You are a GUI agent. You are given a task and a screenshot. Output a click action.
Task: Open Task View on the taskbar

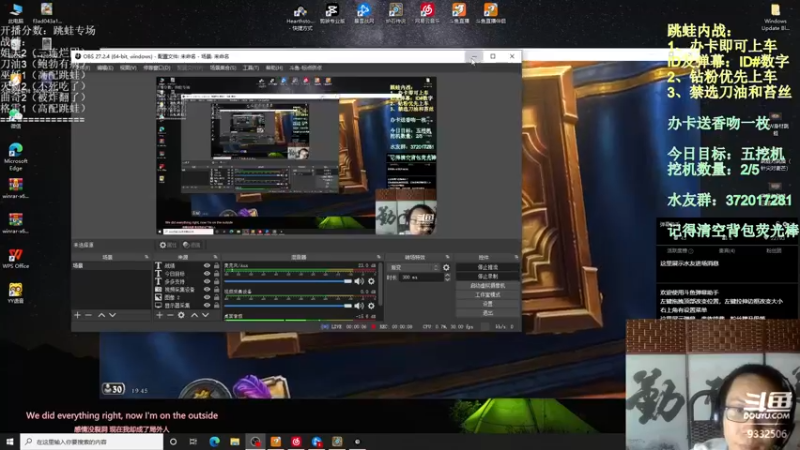[x=193, y=441]
